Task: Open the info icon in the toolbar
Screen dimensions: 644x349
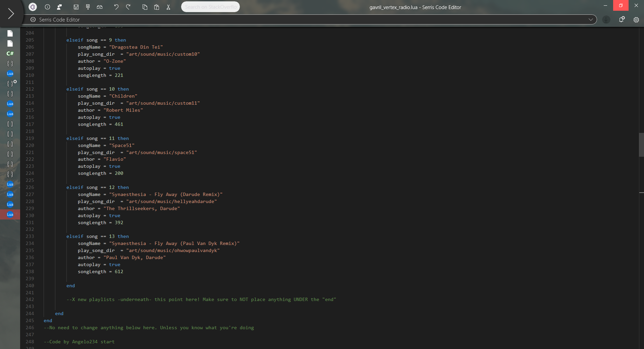Action: tap(48, 7)
